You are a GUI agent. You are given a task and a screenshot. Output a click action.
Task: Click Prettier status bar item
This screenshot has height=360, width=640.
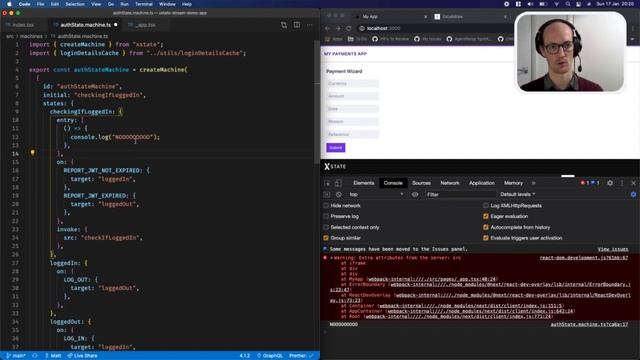point(301,356)
